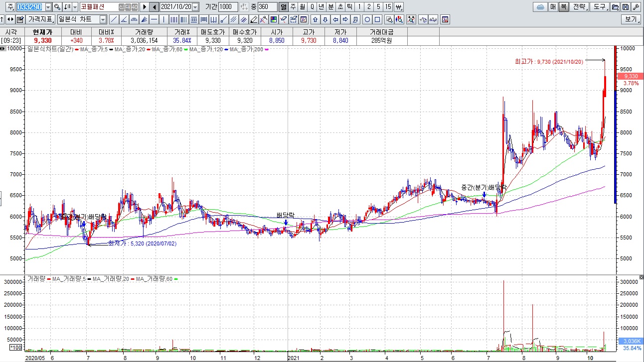
Task: Select the Fibonacci arc tool
Action: pyautogui.click(x=134, y=19)
